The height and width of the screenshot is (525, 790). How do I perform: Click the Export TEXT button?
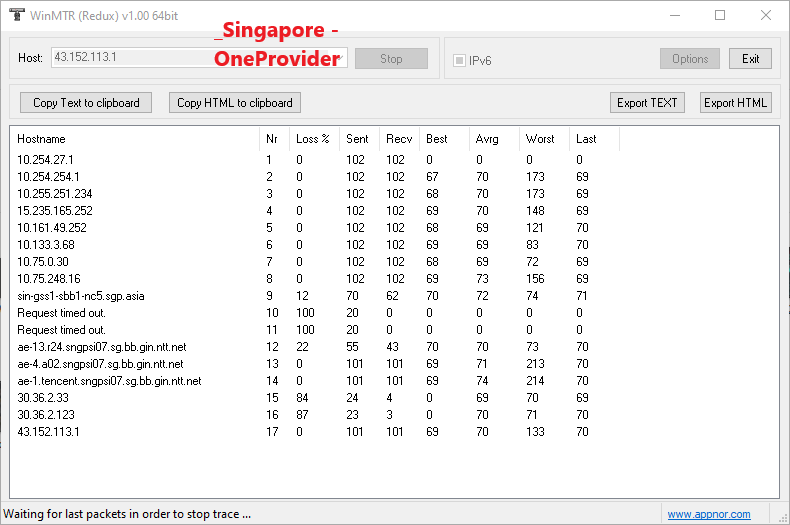(x=647, y=103)
